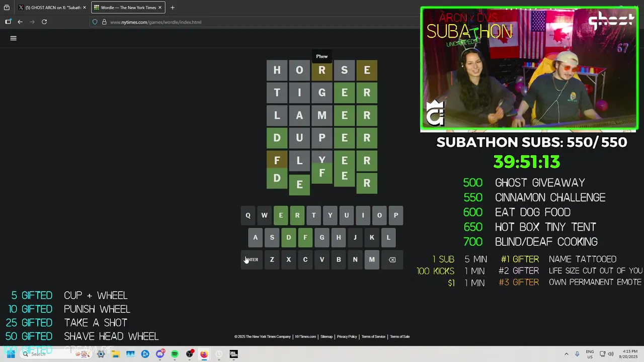Select the Wordle New York Times tab

click(x=128, y=8)
